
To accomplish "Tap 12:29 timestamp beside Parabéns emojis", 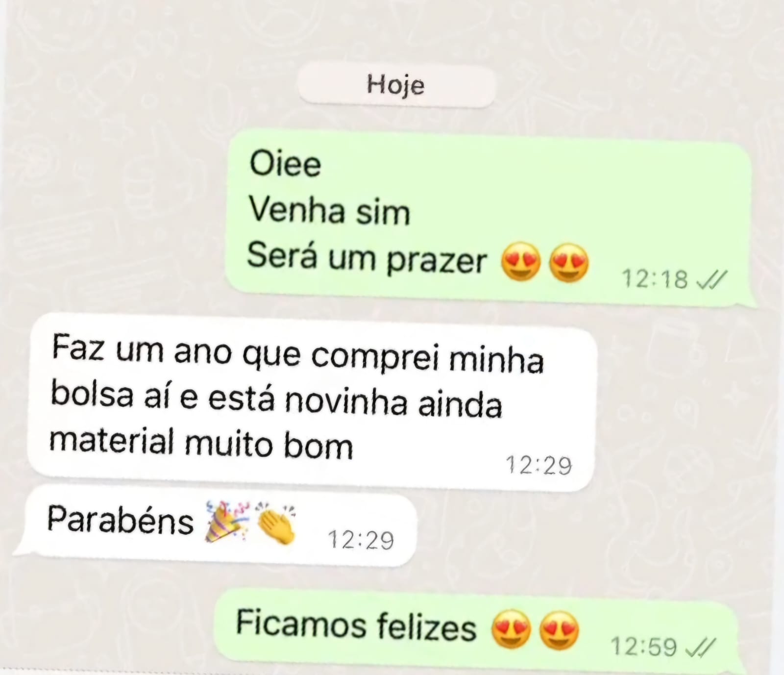I will [361, 540].
